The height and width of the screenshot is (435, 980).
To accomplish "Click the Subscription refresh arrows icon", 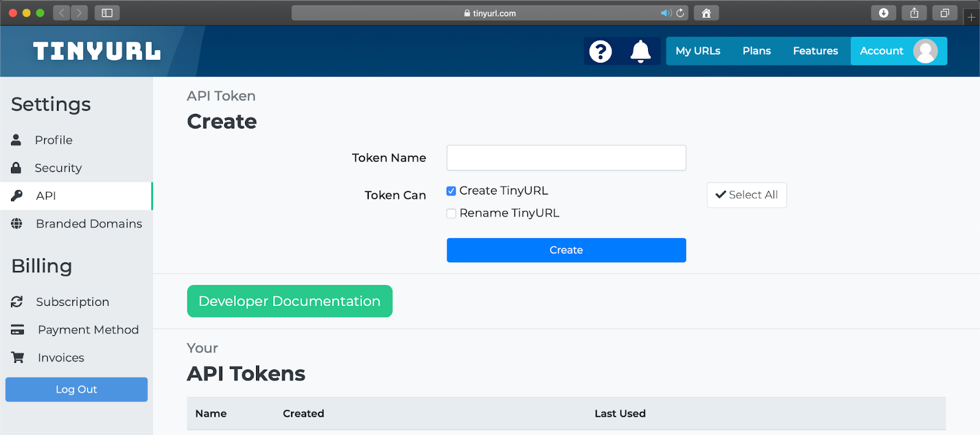I will point(17,302).
